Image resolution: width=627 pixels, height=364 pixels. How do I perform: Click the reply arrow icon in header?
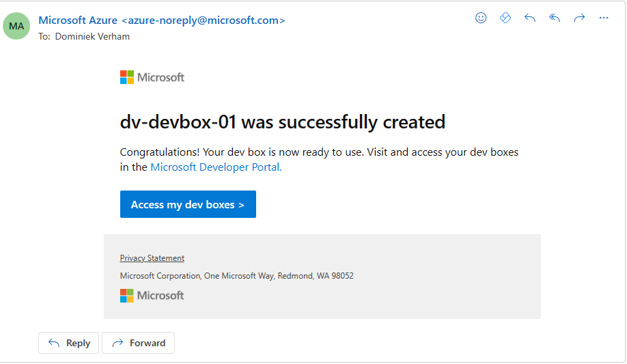(530, 18)
